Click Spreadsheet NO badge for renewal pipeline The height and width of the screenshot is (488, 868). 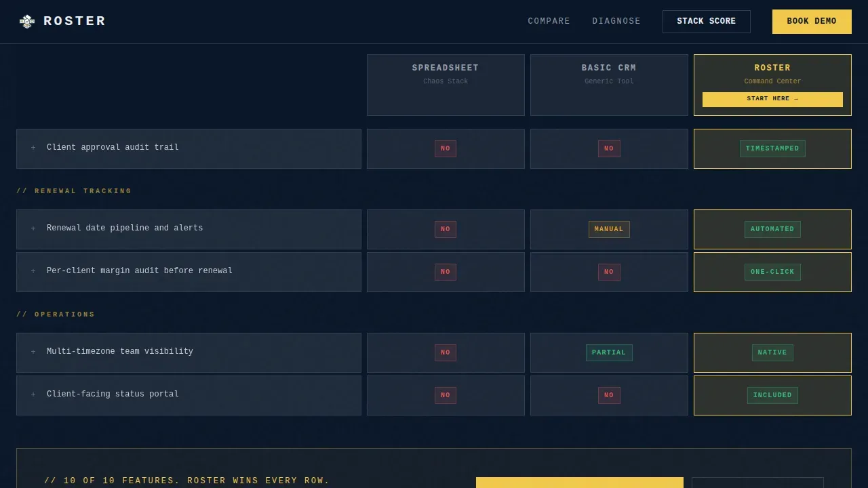(x=446, y=229)
